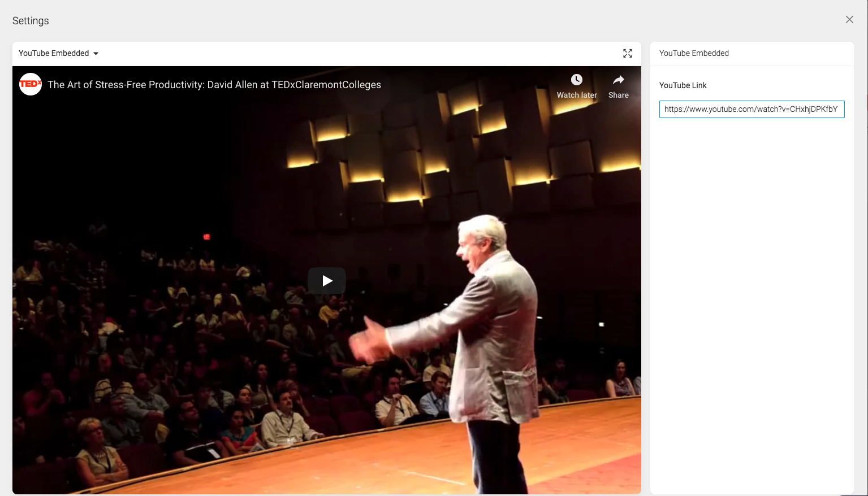Open the TEDx channel logo
Screen dimensions: 868x496
[x=31, y=84]
